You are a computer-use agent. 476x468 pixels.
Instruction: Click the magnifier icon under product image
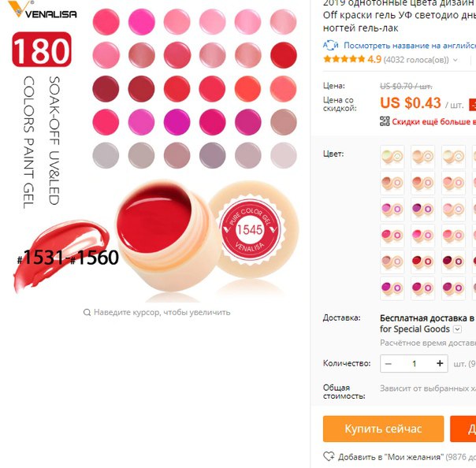click(x=87, y=312)
